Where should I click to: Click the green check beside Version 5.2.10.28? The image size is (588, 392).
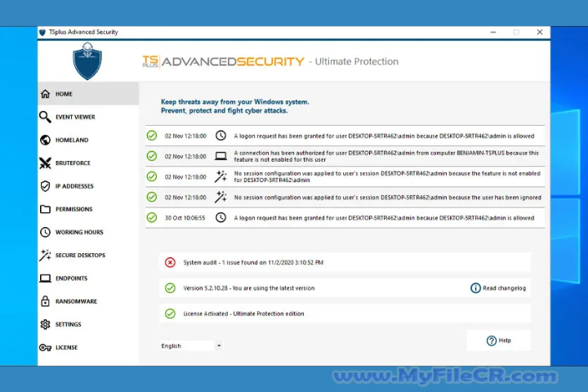click(170, 288)
